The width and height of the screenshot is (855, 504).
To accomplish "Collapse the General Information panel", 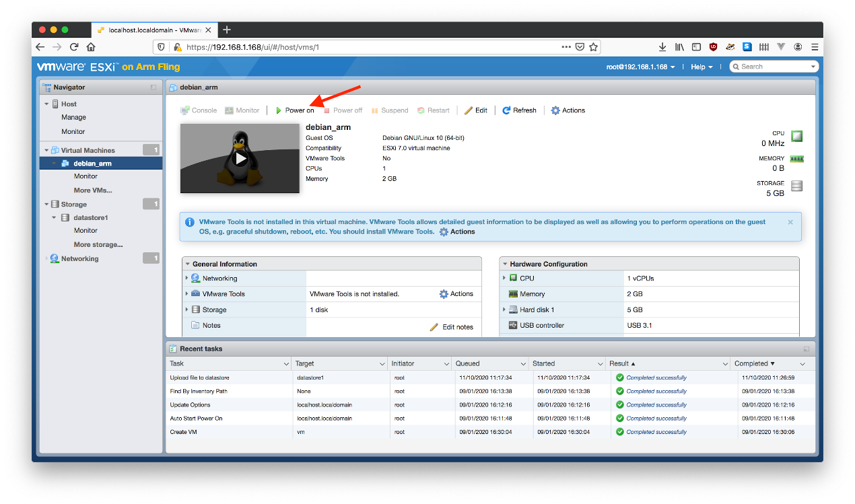I will coord(188,264).
